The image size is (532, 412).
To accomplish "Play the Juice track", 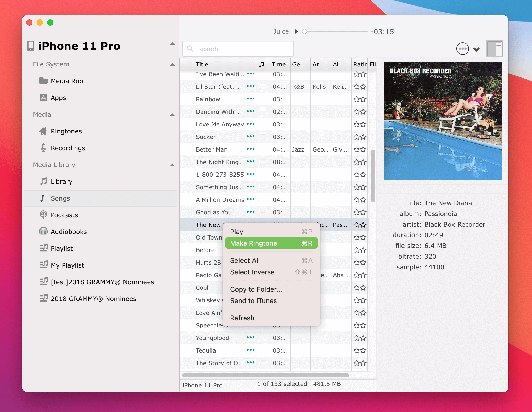I will click(296, 31).
